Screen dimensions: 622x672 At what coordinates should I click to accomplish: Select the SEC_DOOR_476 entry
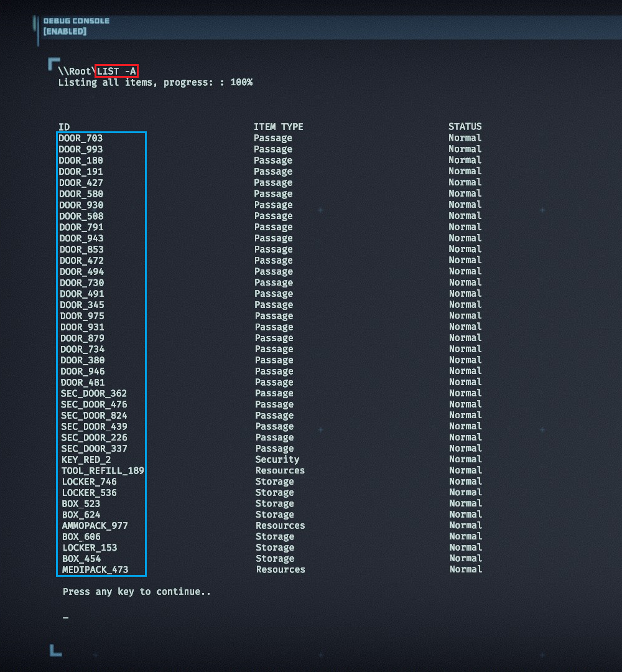(x=94, y=404)
